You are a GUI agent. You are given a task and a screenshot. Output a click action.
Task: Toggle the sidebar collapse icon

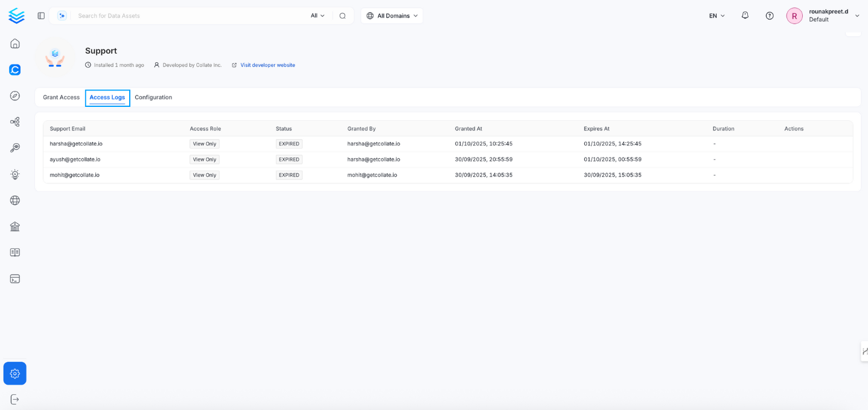coord(41,16)
